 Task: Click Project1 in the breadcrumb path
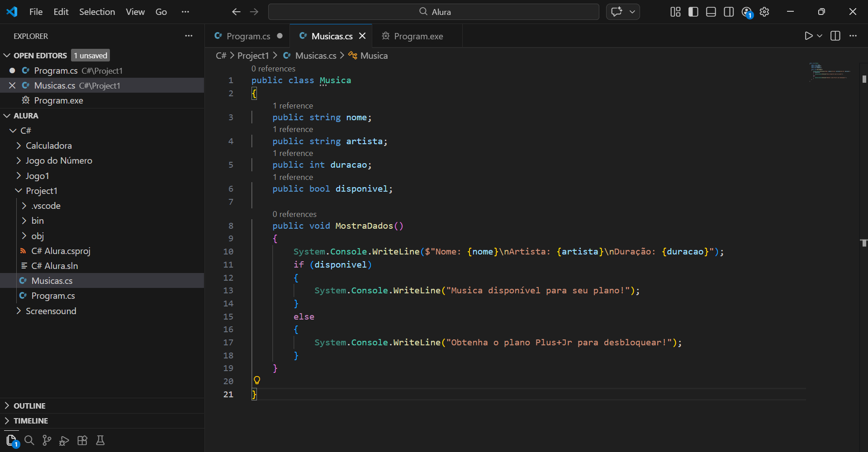[253, 56]
